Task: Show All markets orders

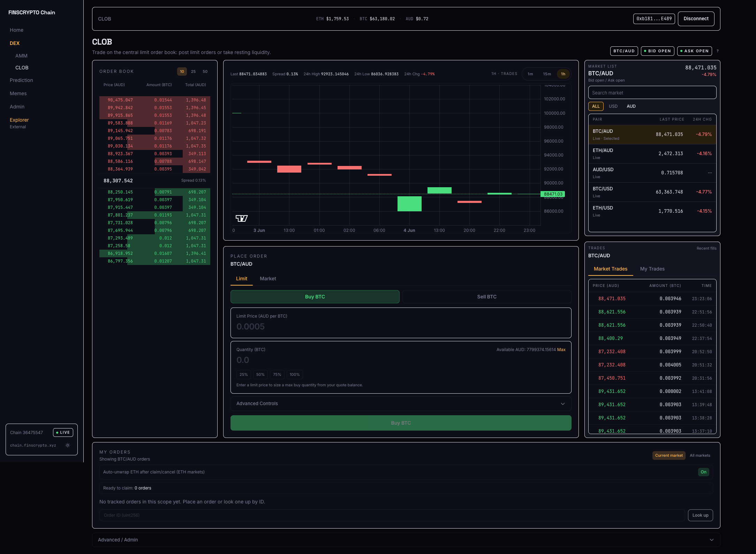Action: click(x=700, y=455)
